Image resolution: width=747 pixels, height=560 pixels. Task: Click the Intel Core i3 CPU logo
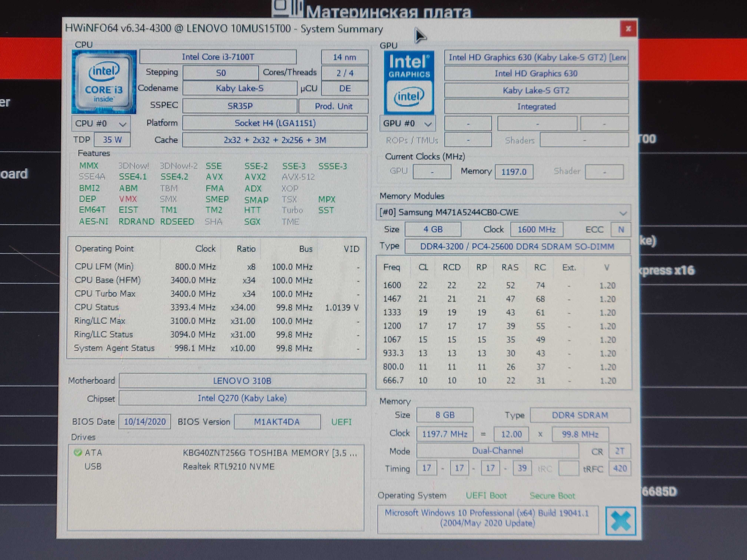tap(104, 82)
